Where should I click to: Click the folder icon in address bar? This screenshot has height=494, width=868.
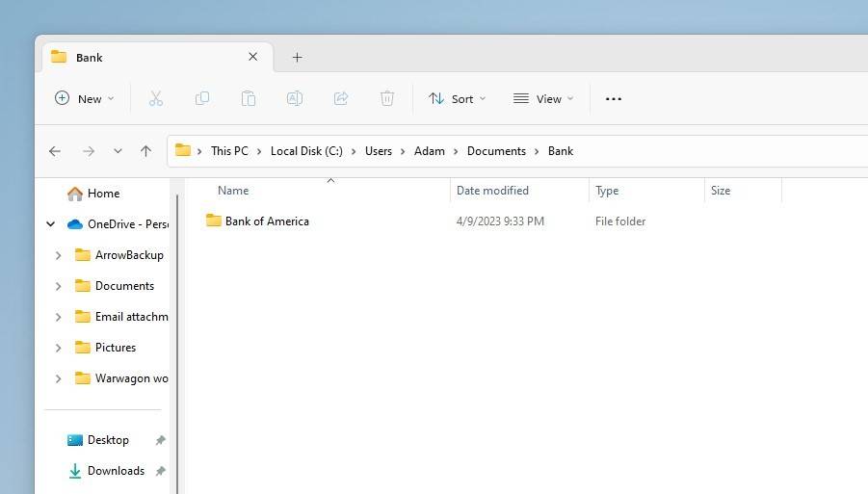click(x=183, y=150)
